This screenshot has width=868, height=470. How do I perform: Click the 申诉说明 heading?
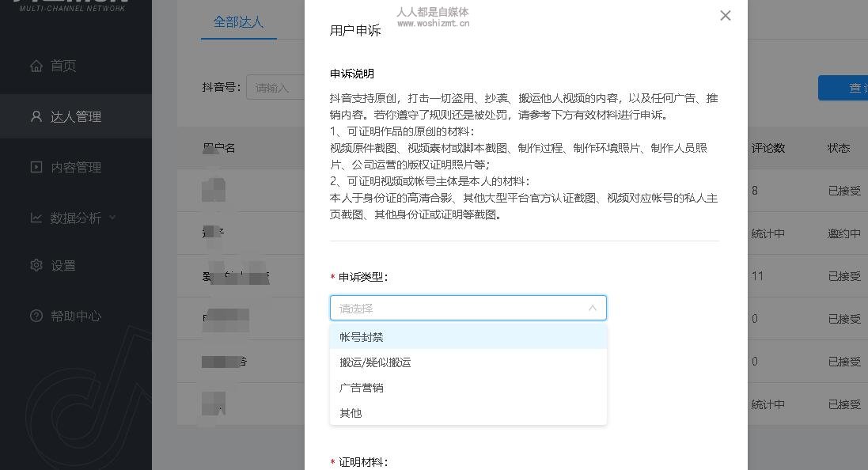click(x=352, y=74)
